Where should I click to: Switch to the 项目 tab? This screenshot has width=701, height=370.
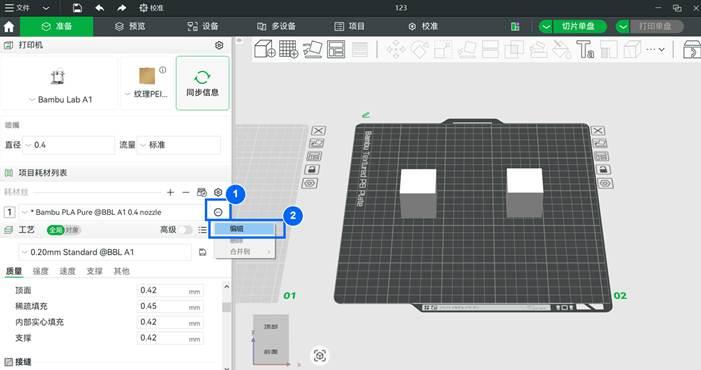pos(350,26)
